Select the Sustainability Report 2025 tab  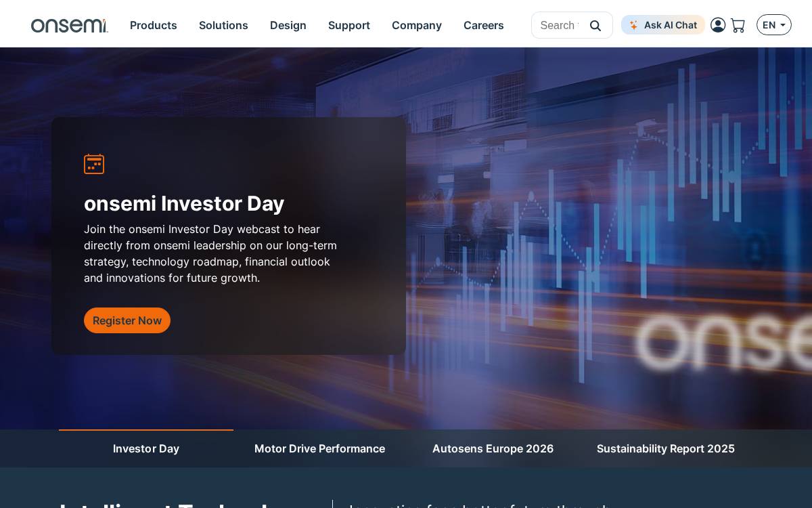pos(666,448)
